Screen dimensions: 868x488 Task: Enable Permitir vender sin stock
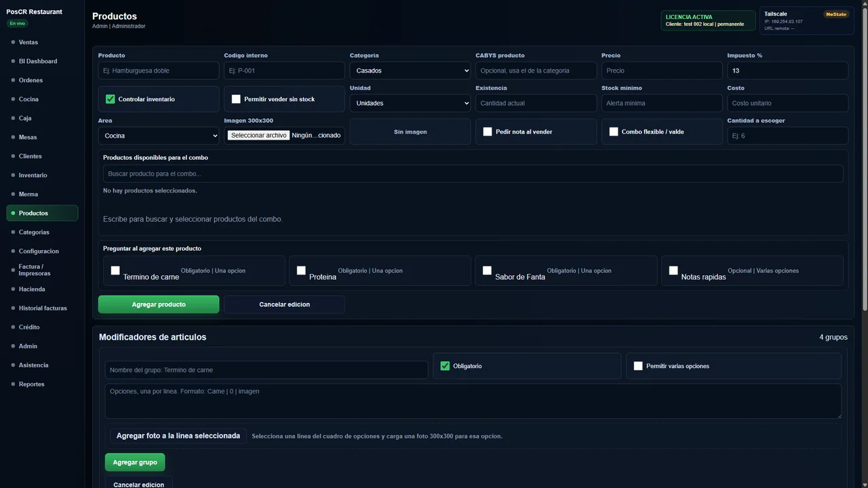click(236, 99)
